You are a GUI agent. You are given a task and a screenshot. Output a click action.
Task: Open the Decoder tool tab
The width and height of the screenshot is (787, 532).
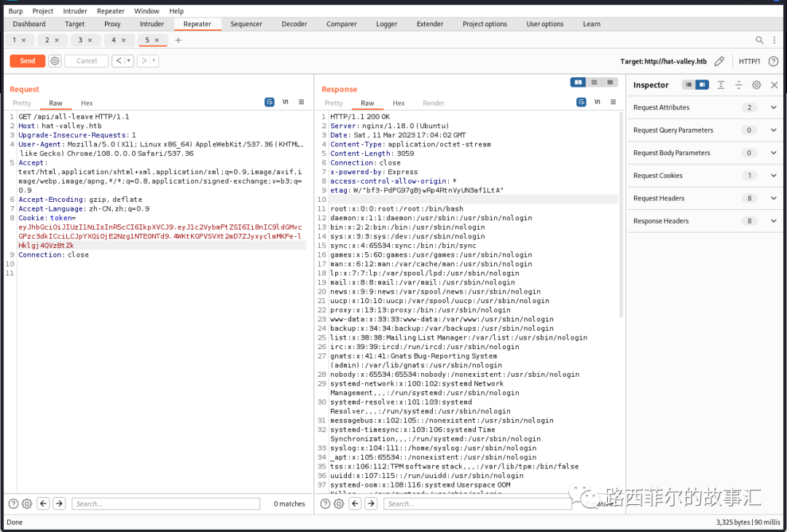(294, 24)
